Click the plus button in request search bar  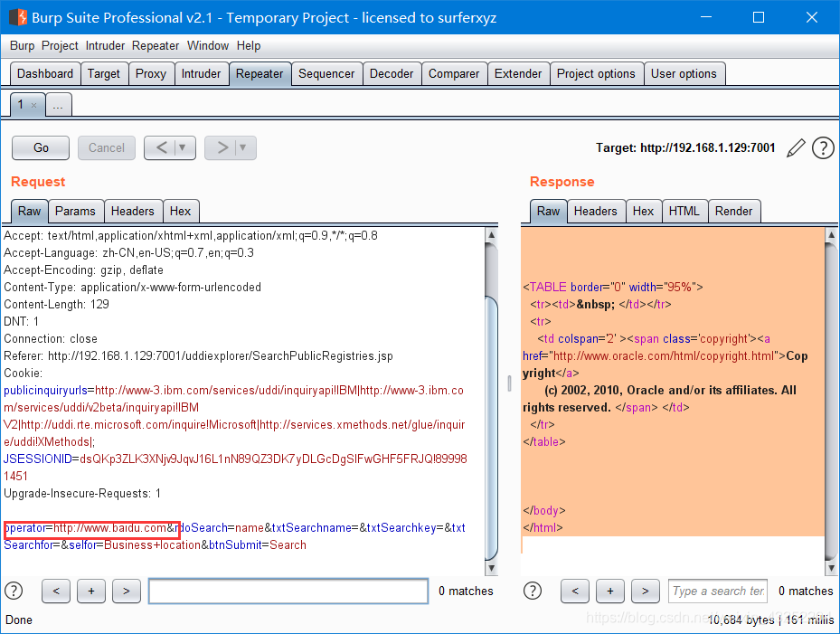point(91,591)
